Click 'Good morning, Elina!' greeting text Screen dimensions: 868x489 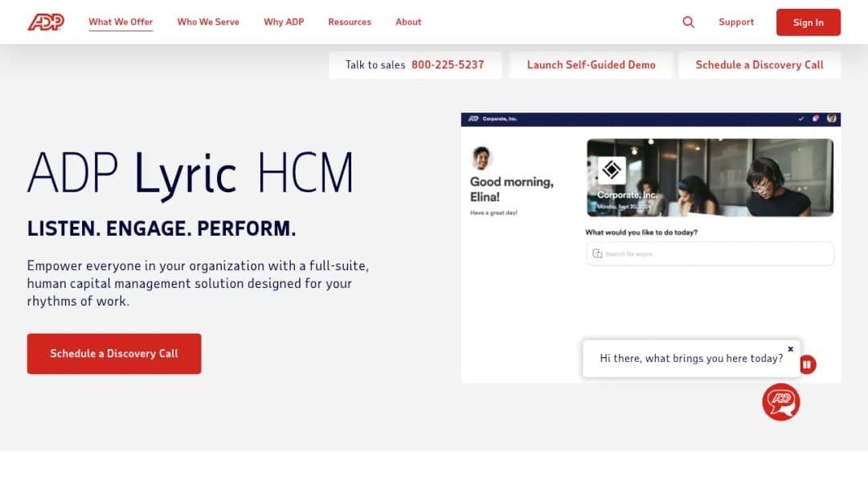click(511, 189)
